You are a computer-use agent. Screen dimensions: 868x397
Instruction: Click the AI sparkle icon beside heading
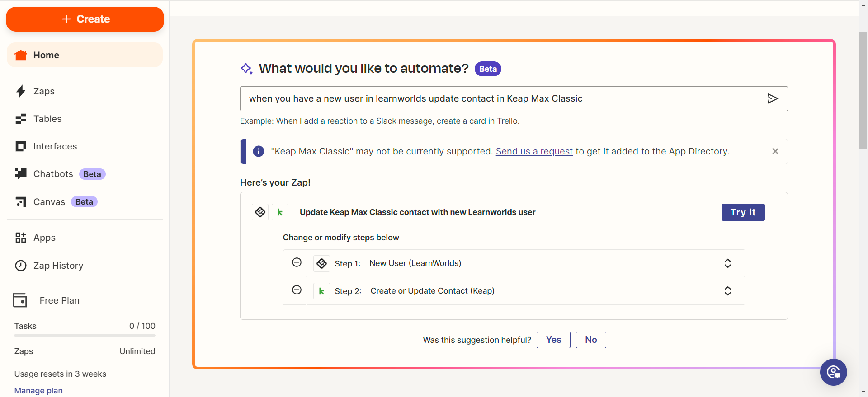(246, 69)
